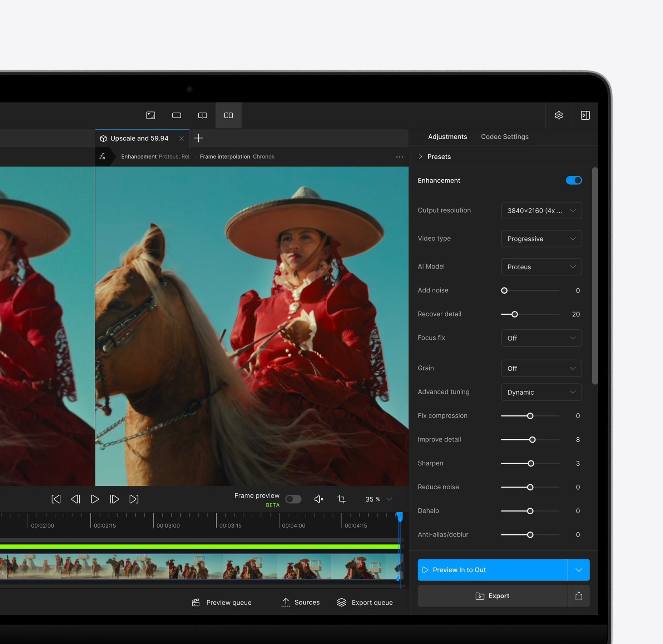663x644 pixels.
Task: Disable the Enhancement toggle
Action: point(573,180)
